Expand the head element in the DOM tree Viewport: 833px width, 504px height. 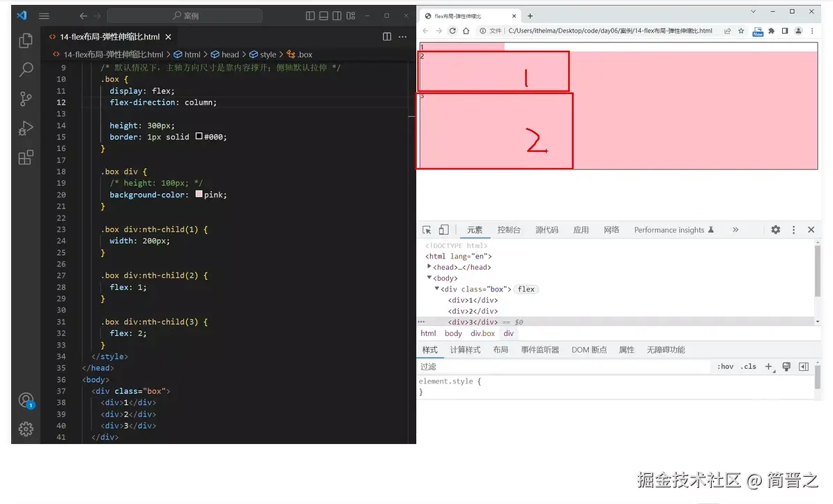(429, 266)
